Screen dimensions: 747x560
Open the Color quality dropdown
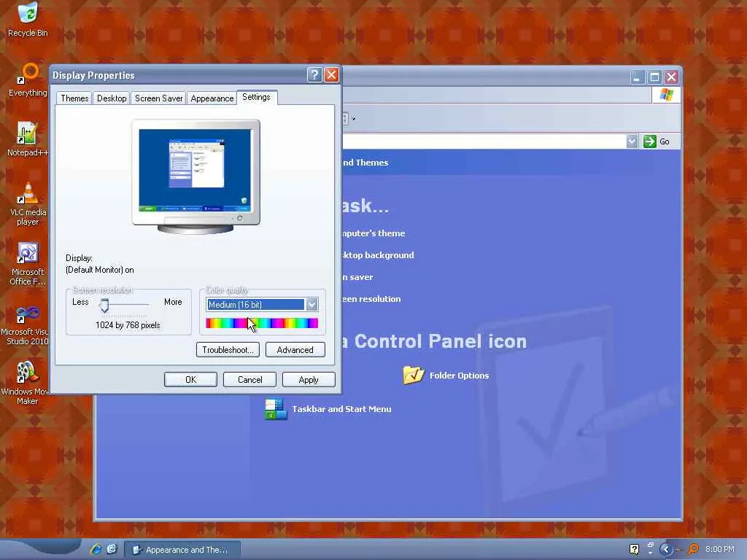[312, 304]
